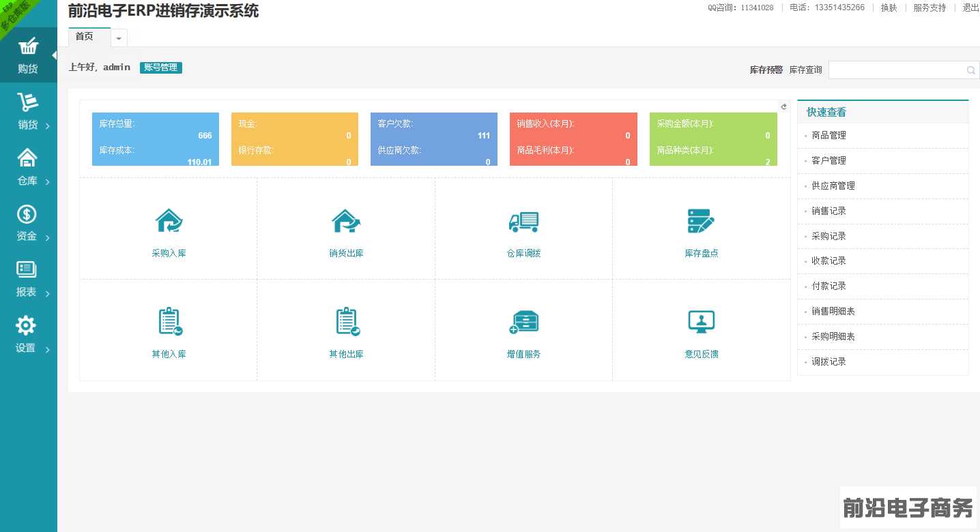Switch to the 首页 tab
Image resolution: width=980 pixels, height=532 pixels.
pos(85,37)
